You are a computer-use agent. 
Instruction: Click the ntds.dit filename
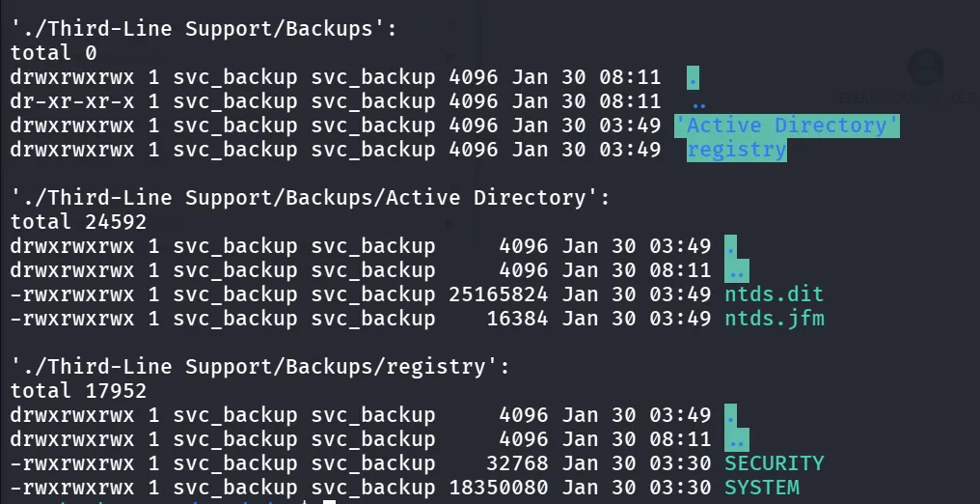click(x=775, y=294)
